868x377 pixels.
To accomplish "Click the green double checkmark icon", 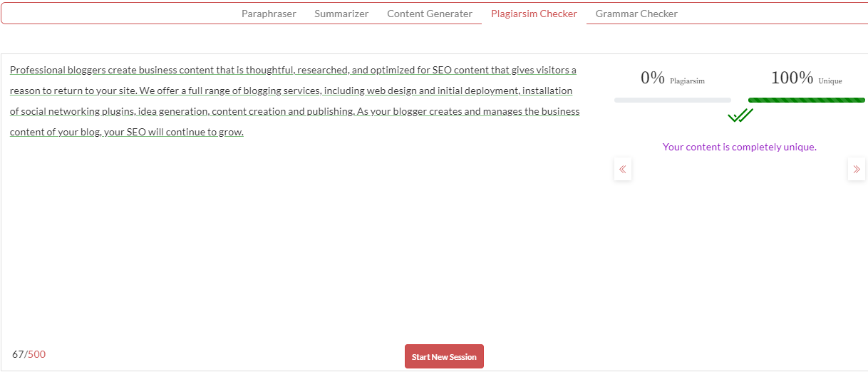I will pos(740,116).
